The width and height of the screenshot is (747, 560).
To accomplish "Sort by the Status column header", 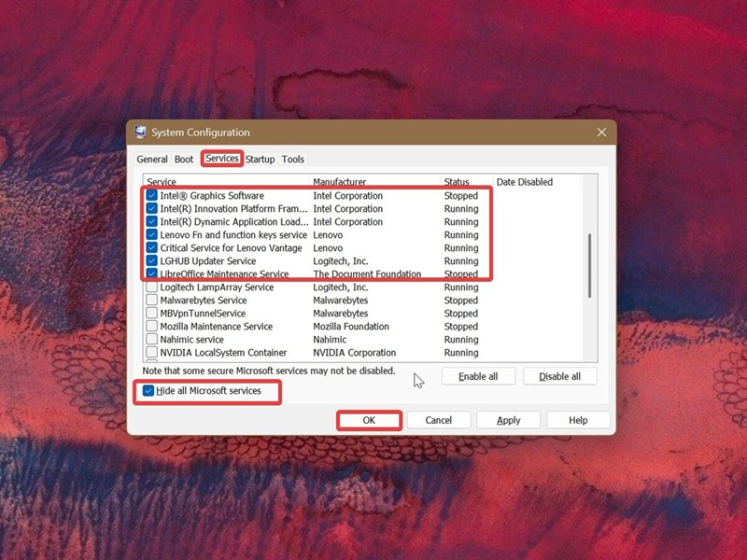I will [466, 181].
